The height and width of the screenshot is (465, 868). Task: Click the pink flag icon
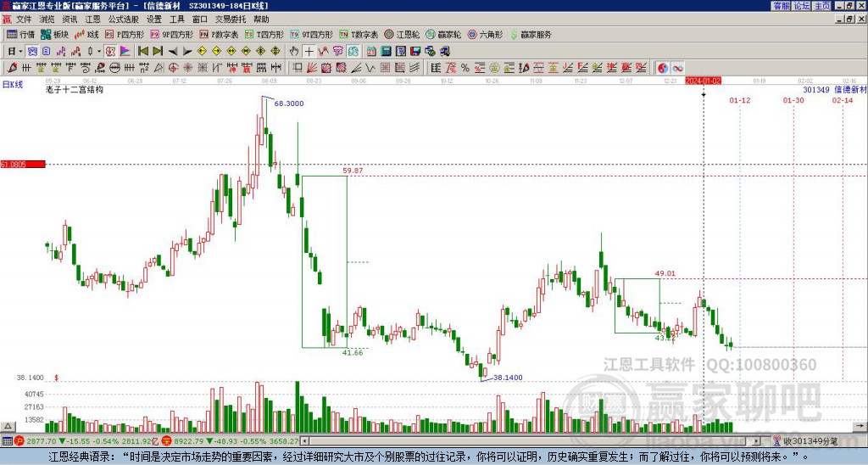(x=125, y=52)
